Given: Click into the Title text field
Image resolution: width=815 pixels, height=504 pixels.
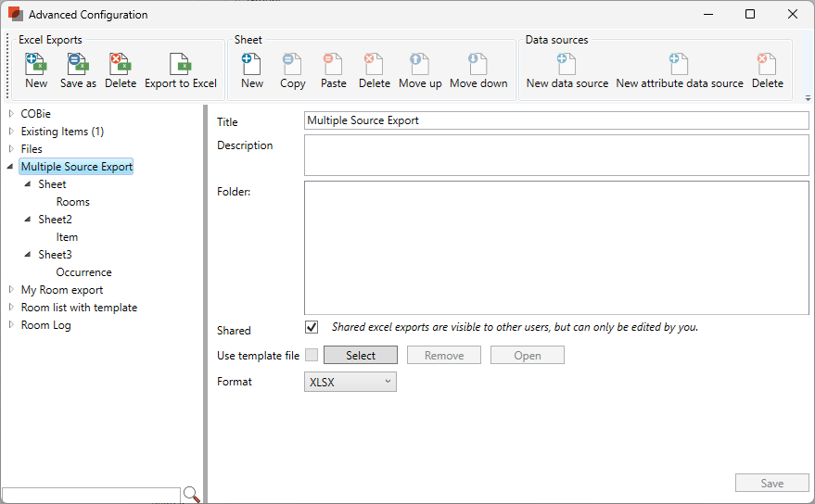Looking at the screenshot, I should 556,120.
